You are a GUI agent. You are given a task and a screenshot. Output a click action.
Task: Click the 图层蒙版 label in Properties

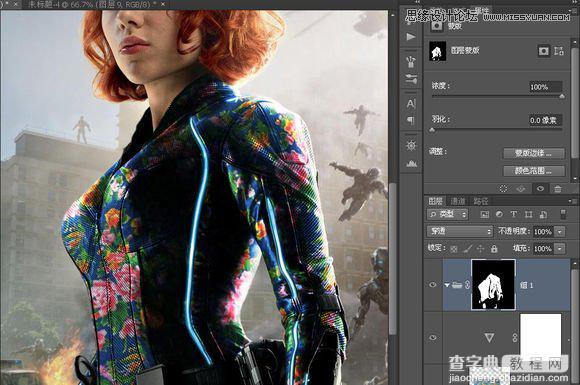465,51
